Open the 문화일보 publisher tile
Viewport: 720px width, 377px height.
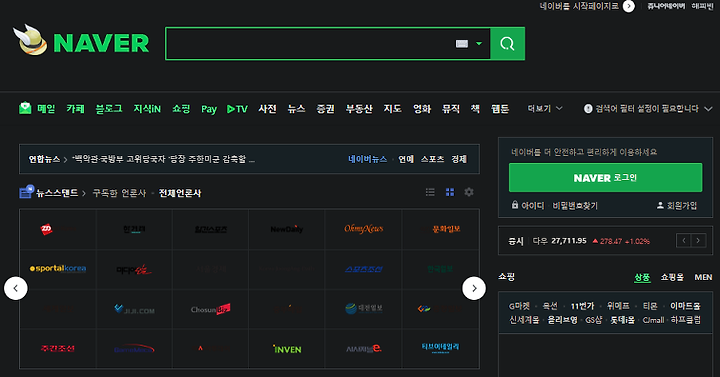440,229
